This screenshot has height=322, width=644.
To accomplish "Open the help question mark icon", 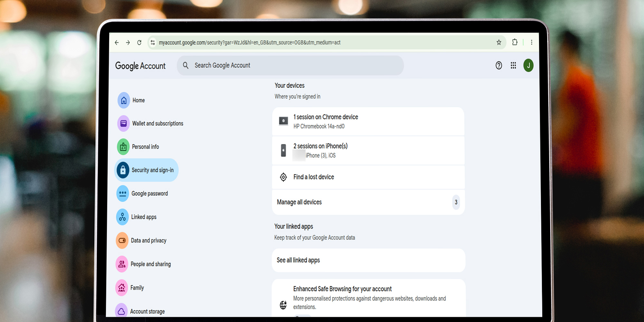I will [499, 66].
